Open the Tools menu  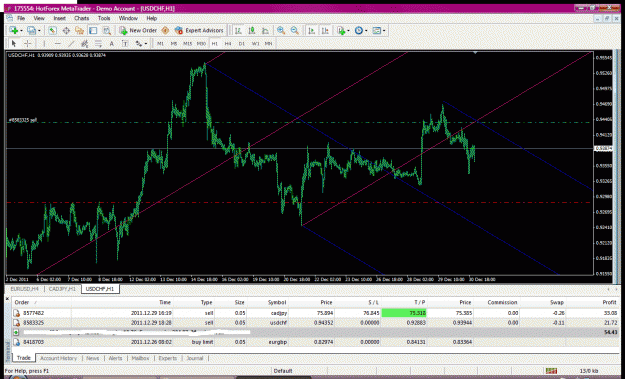click(x=104, y=18)
